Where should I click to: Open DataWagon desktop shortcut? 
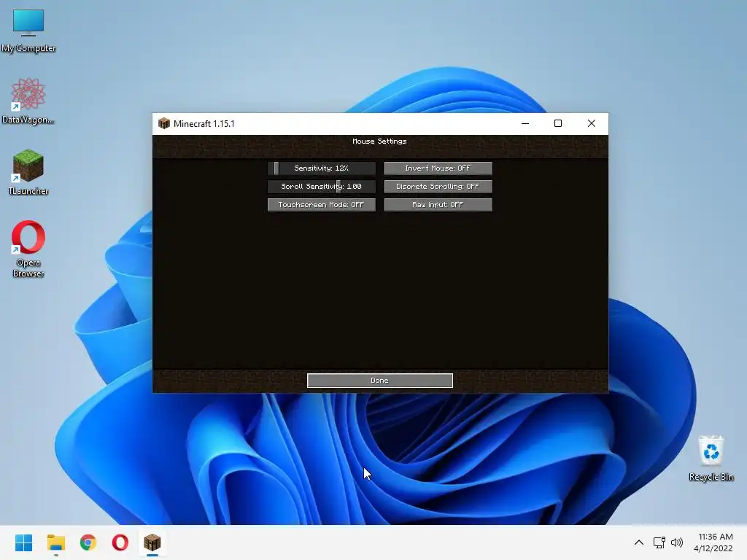coord(28,101)
